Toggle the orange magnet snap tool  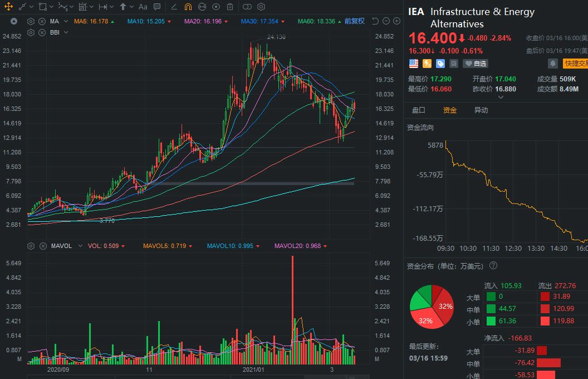188,7
